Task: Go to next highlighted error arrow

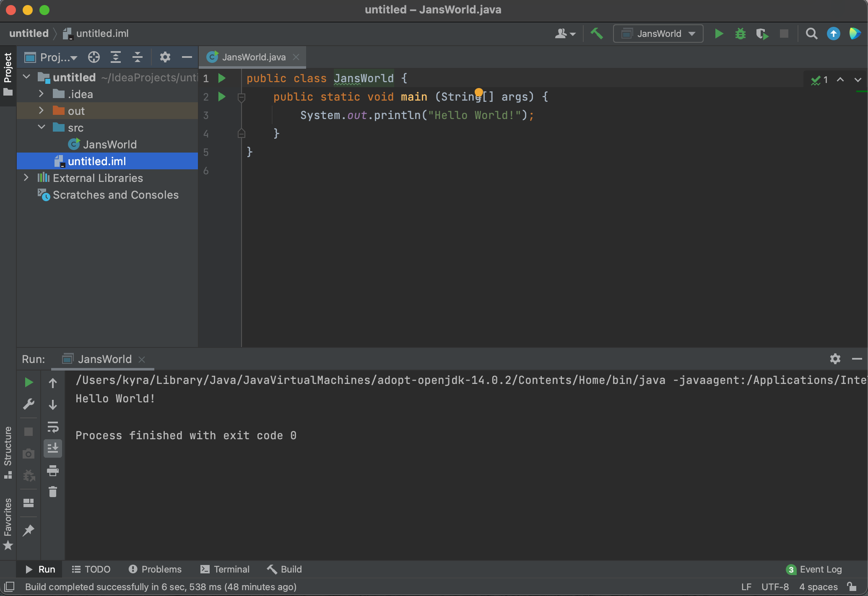Action: 858,80
